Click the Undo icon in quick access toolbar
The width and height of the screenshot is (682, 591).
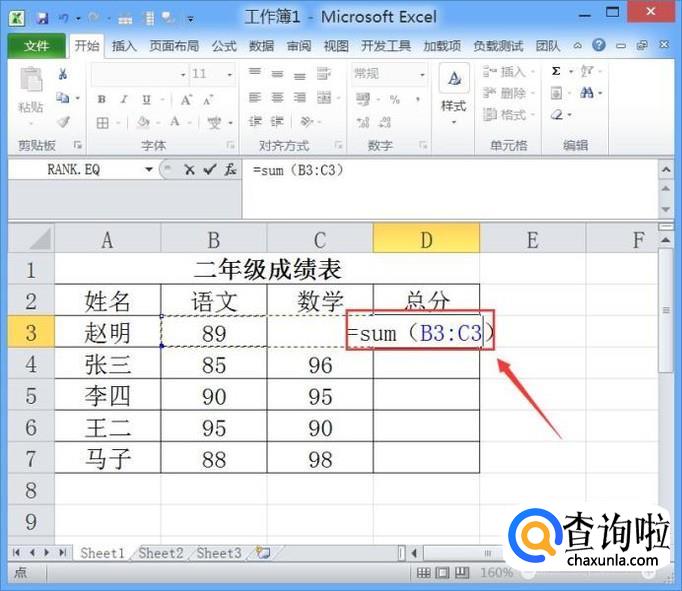tap(64, 18)
